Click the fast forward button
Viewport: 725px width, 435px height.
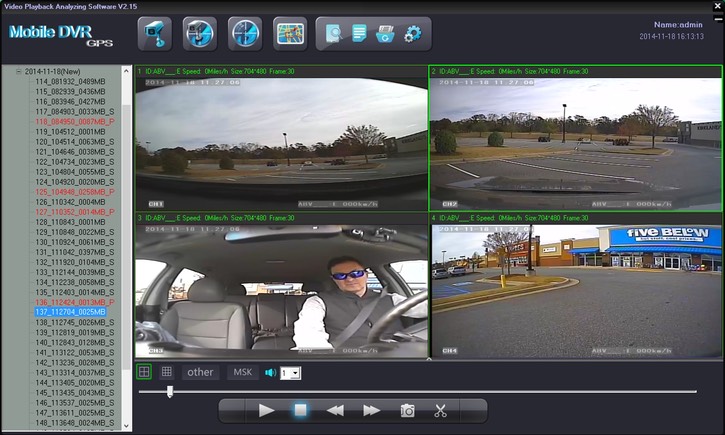click(x=371, y=410)
